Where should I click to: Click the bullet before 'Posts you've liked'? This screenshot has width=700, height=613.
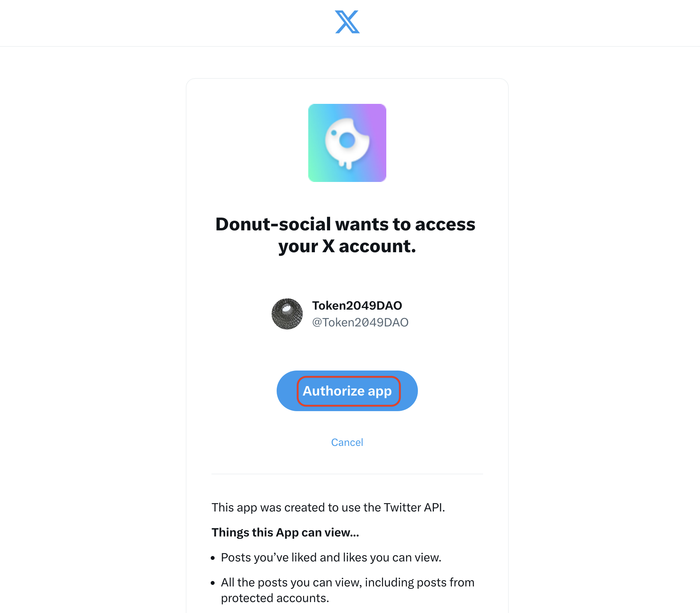213,558
